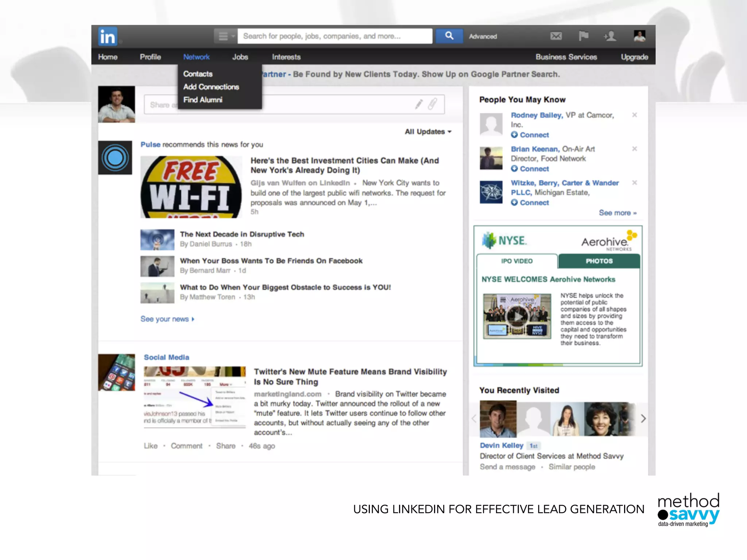This screenshot has height=560, width=747.
Task: Connect with Brian Keenan
Action: pyautogui.click(x=530, y=169)
